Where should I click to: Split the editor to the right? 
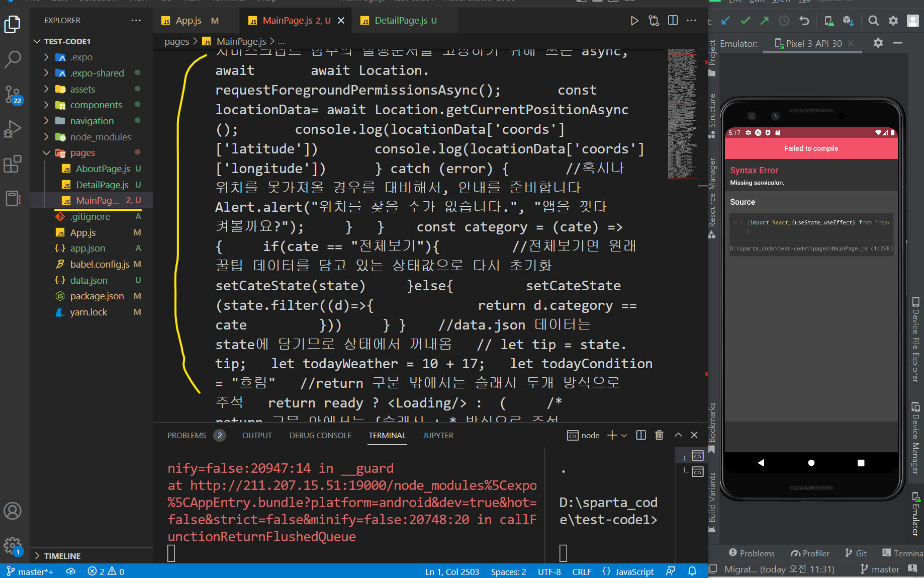tap(673, 21)
